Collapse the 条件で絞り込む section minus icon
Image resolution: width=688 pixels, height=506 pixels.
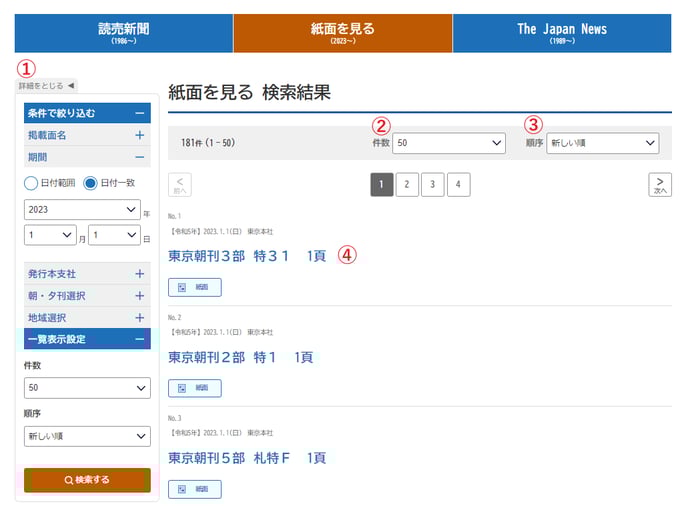139,113
